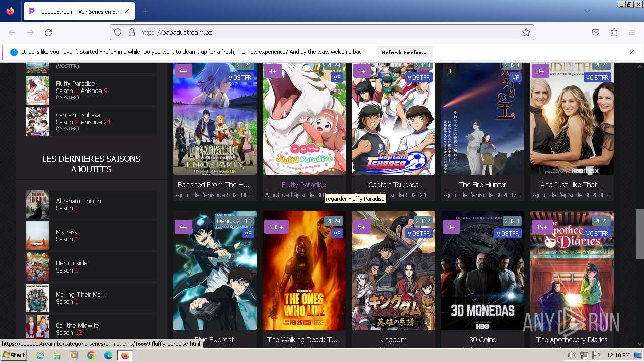Open the Captain Tsubasa poster
This screenshot has height=362, width=644.
[x=393, y=119]
